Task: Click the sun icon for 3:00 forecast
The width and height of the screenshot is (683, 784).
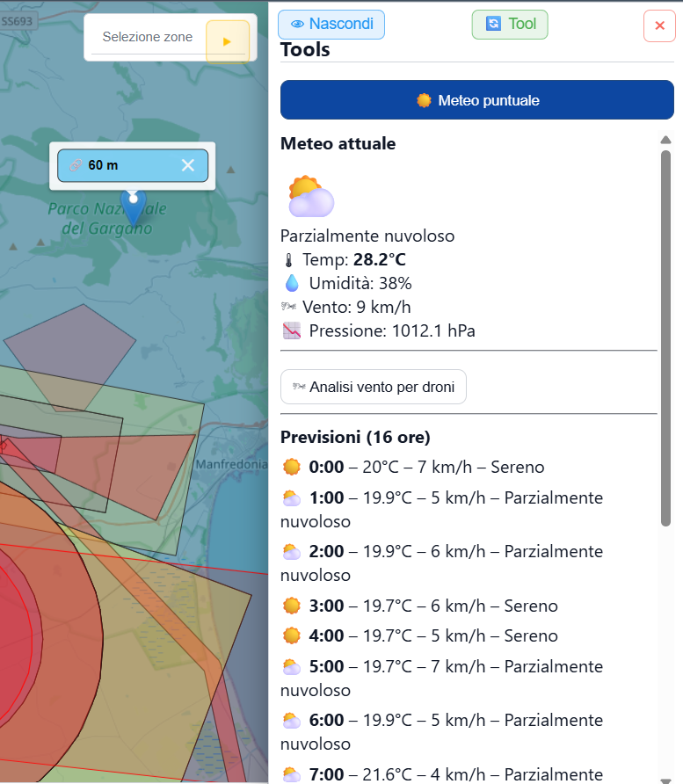Action: tap(292, 606)
